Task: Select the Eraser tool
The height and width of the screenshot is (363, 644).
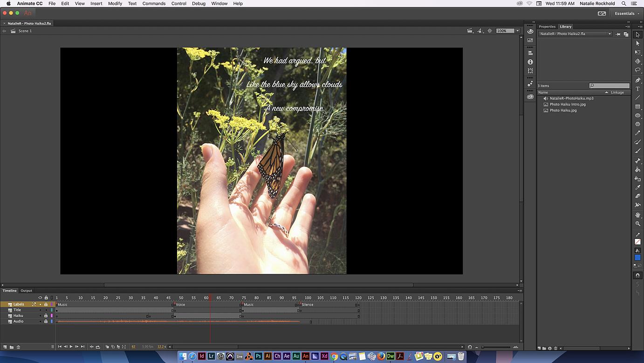Action: (x=637, y=196)
